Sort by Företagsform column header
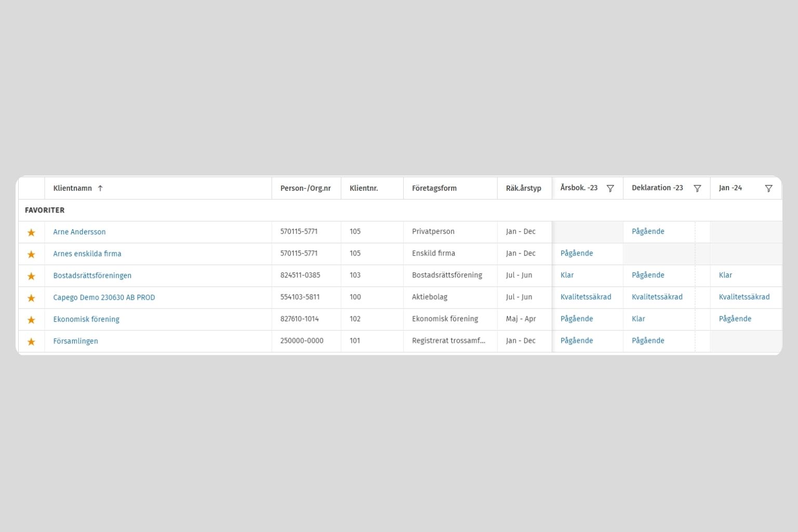Image resolution: width=798 pixels, height=532 pixels. pyautogui.click(x=434, y=188)
